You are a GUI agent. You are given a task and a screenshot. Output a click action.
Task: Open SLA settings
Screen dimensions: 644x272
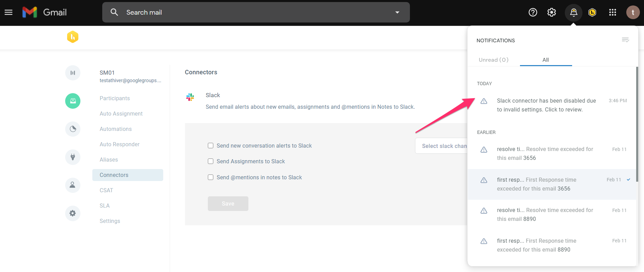105,206
